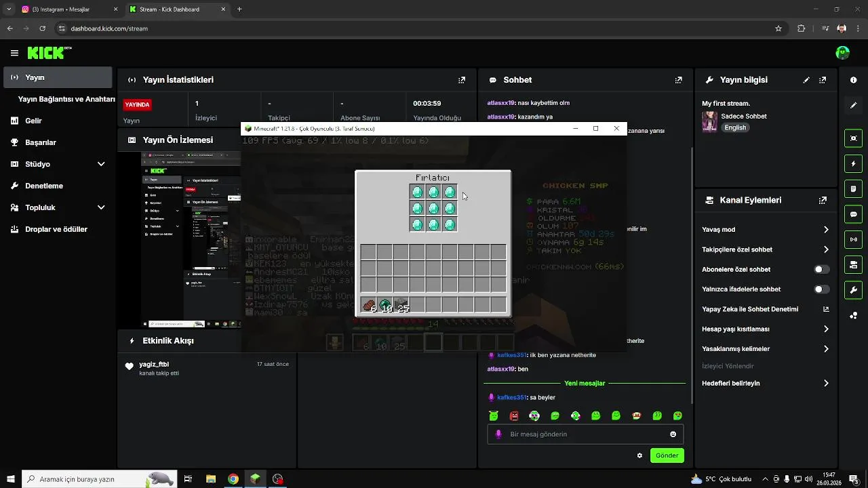This screenshot has width=868, height=488.
Task: Click hotbar slot with 25 items in Minecraft
Action: [x=401, y=305]
